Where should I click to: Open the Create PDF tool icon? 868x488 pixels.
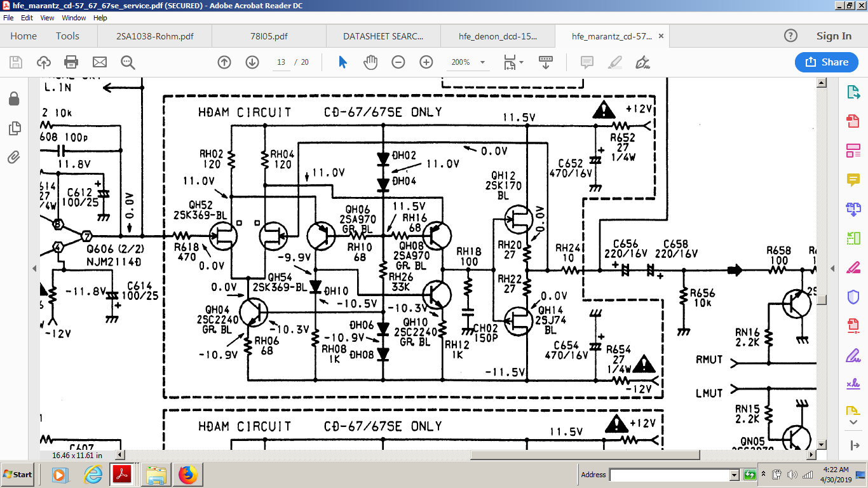tap(853, 121)
